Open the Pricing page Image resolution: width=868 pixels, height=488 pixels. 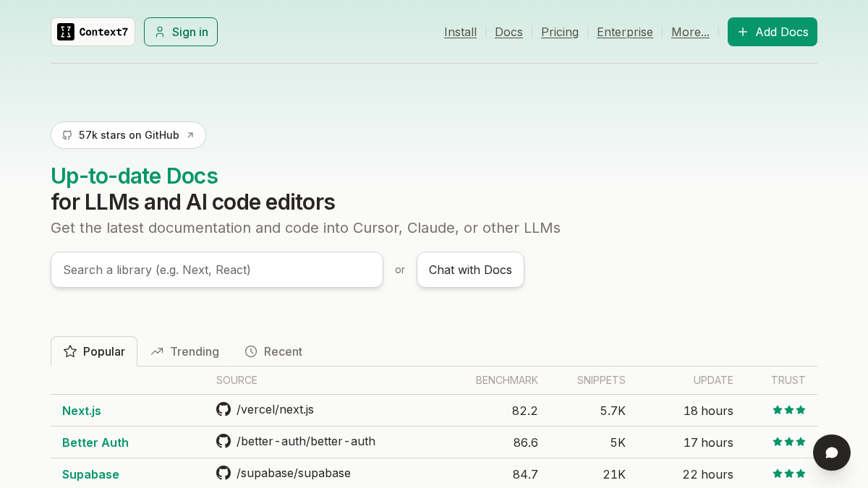tap(560, 32)
